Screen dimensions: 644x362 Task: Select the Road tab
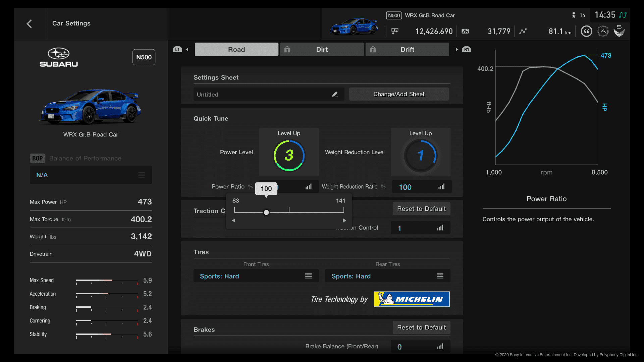point(236,49)
